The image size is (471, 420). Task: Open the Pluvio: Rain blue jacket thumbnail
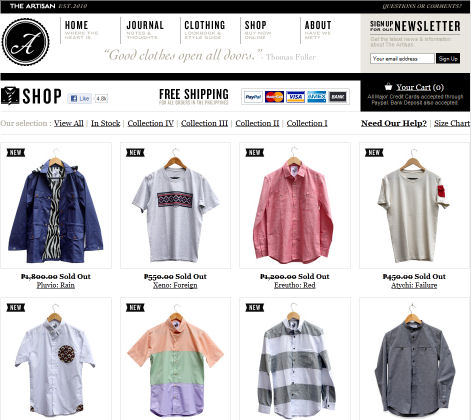(x=56, y=205)
